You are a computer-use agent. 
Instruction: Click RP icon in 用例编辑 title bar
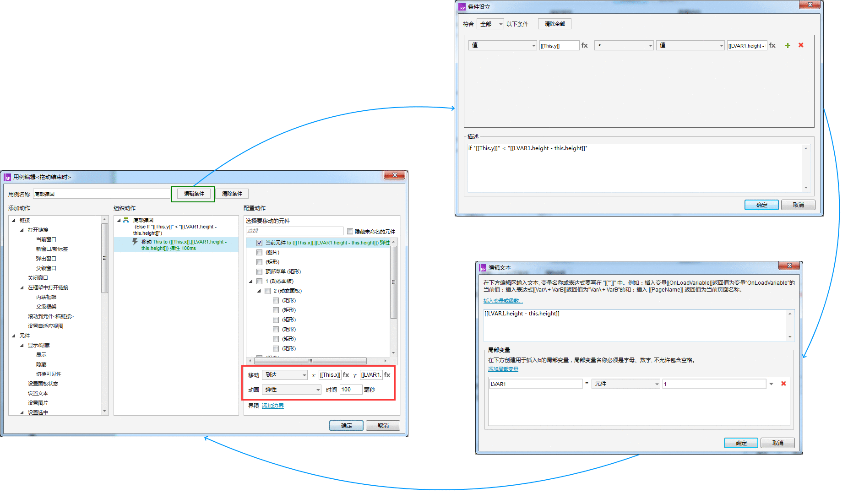[7, 177]
